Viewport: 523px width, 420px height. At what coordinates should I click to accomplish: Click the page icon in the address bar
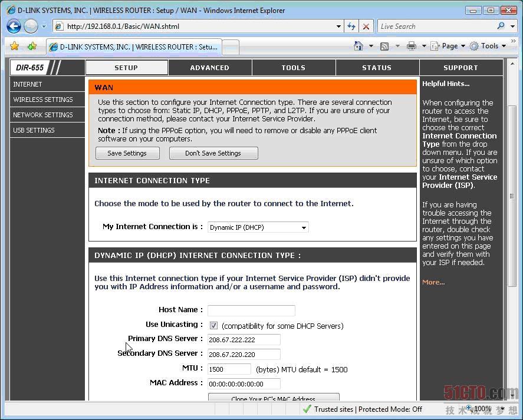click(59, 27)
